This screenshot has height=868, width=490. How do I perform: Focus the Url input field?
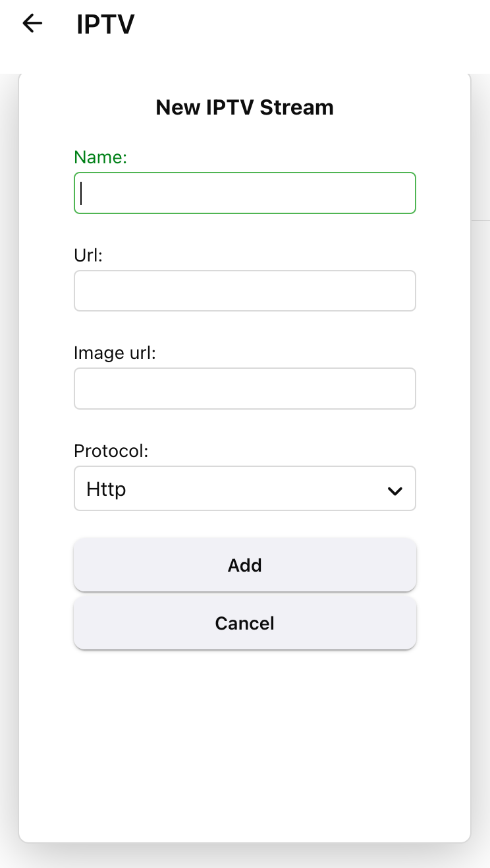tap(244, 290)
